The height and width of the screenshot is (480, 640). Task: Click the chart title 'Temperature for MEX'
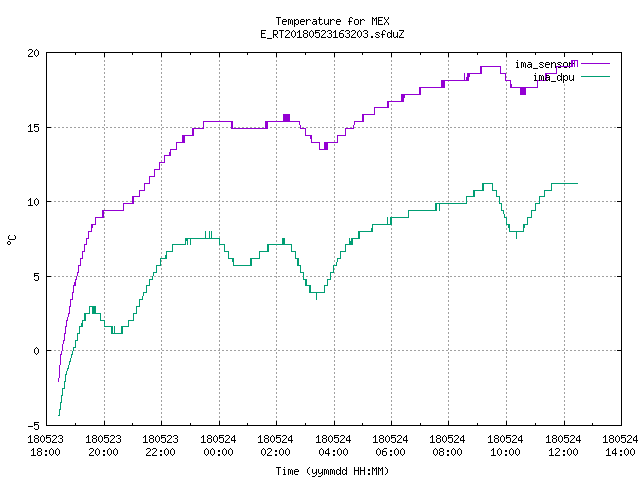332,21
